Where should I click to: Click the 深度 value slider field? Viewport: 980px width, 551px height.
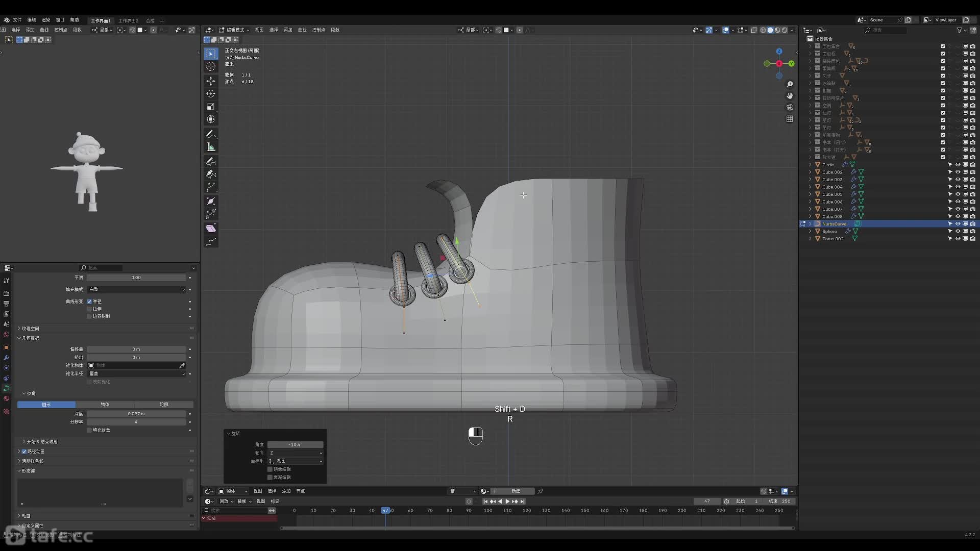click(x=136, y=414)
